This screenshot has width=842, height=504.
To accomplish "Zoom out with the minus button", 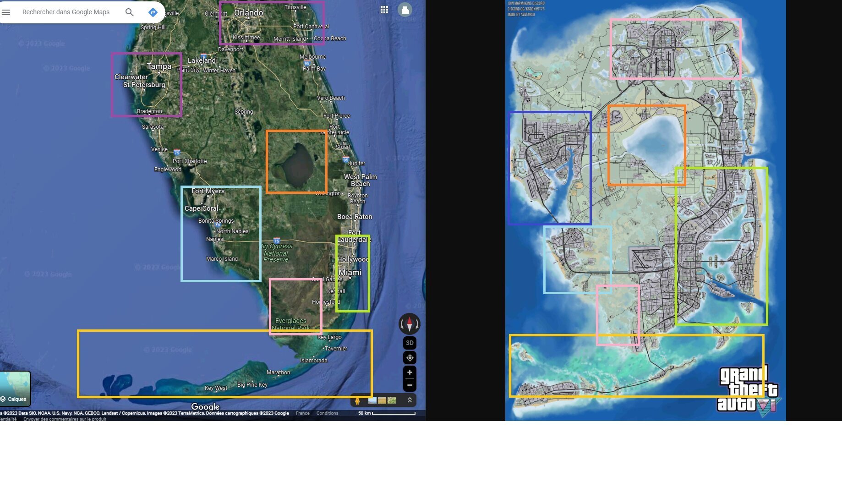I will tap(410, 385).
